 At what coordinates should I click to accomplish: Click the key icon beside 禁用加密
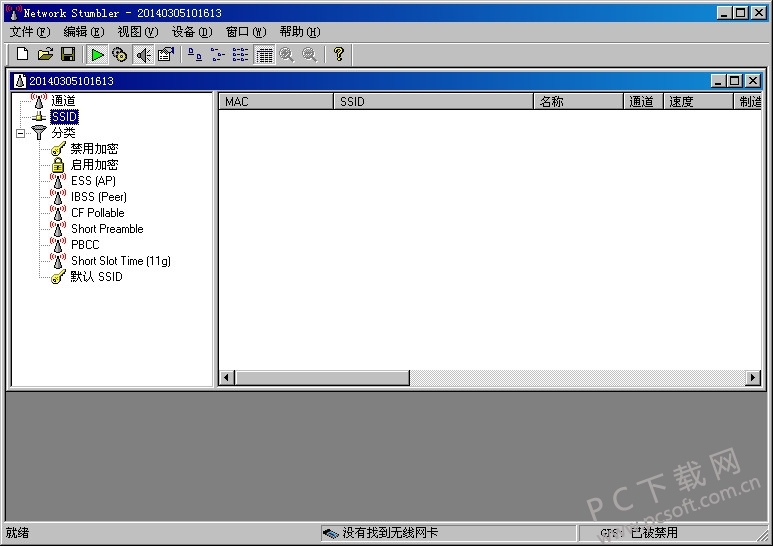[x=58, y=149]
